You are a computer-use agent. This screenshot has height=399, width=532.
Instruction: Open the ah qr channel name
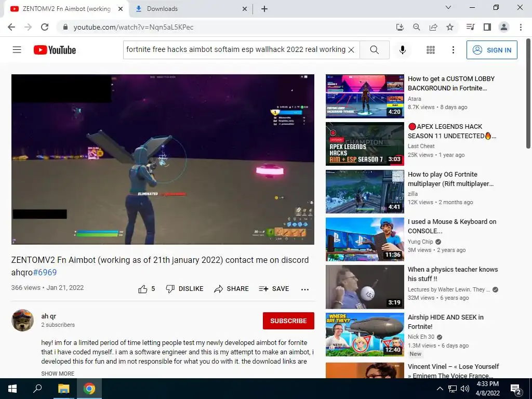tap(48, 316)
